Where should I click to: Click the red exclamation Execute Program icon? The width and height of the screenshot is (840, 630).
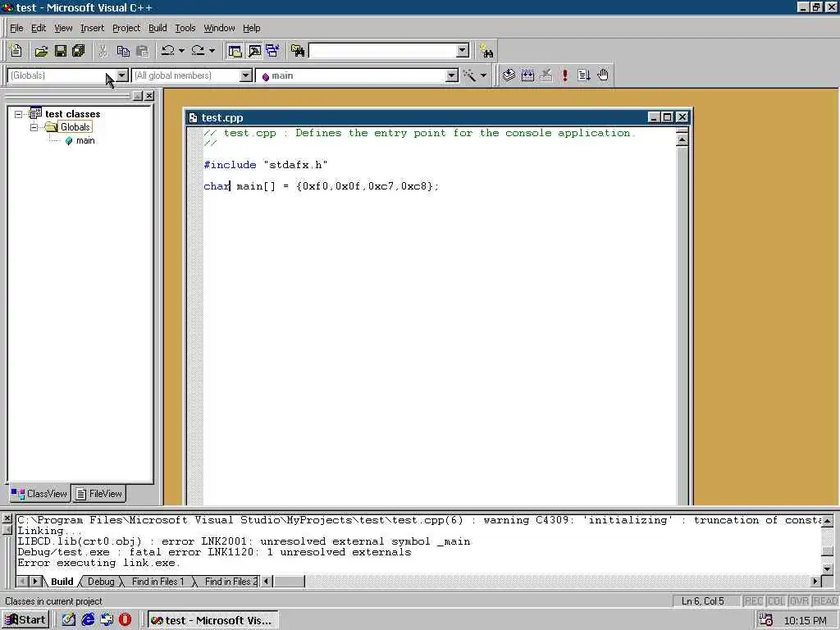[x=564, y=75]
